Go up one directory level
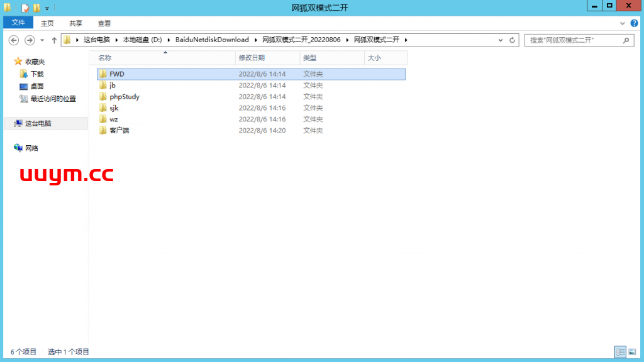The height and width of the screenshot is (362, 644). pos(54,40)
